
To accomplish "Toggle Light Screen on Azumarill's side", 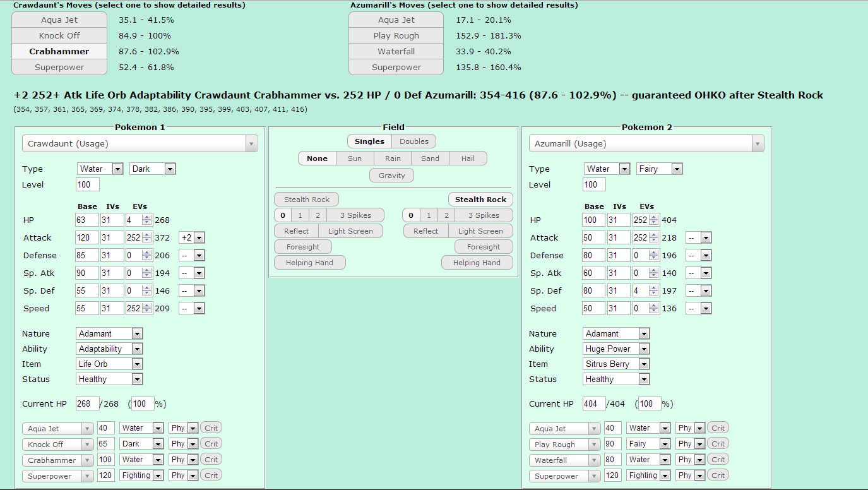I will pyautogui.click(x=480, y=231).
